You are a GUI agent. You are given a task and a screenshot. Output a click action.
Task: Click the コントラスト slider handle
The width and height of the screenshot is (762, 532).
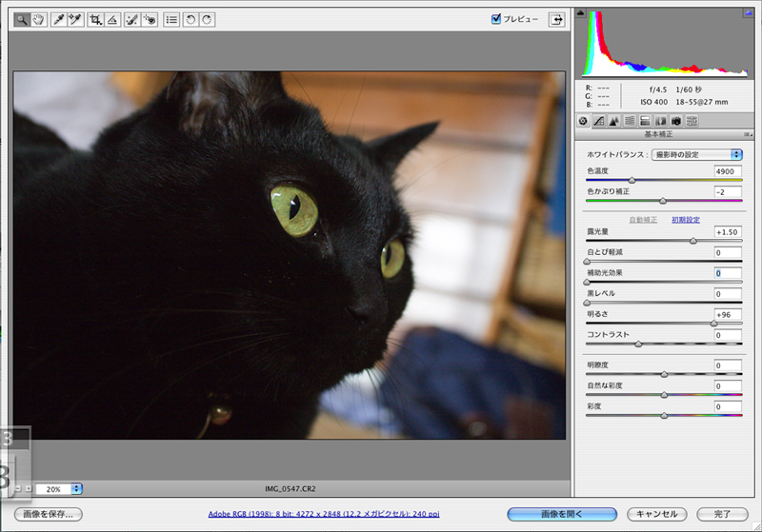pos(638,345)
